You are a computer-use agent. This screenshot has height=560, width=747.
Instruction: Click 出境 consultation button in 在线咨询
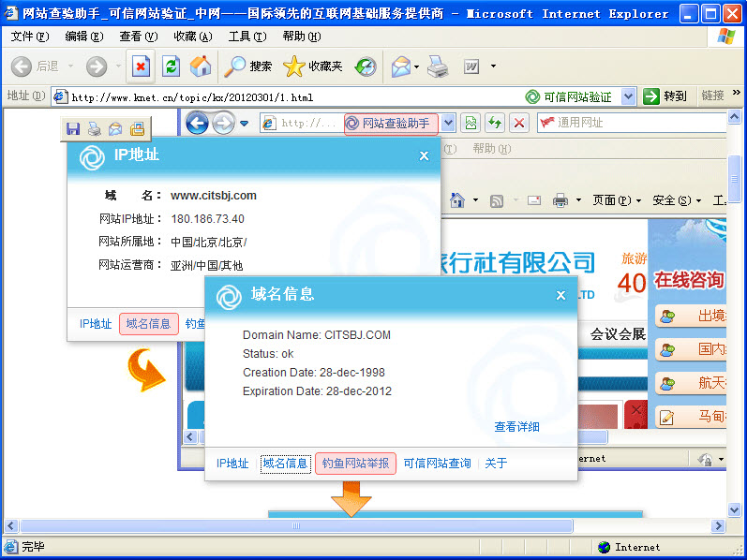[691, 317]
